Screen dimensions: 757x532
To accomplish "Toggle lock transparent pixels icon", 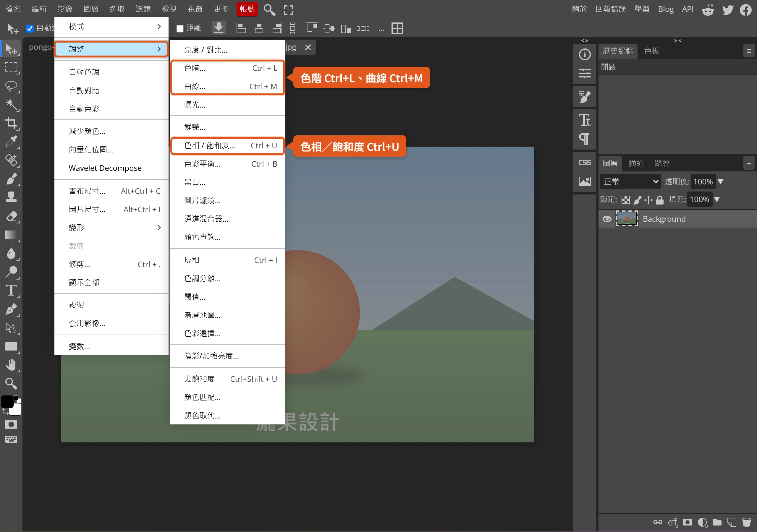I will [625, 200].
